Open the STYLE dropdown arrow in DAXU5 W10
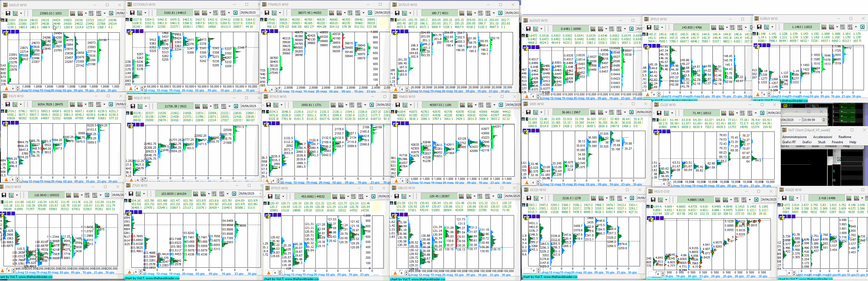 pos(86,13)
